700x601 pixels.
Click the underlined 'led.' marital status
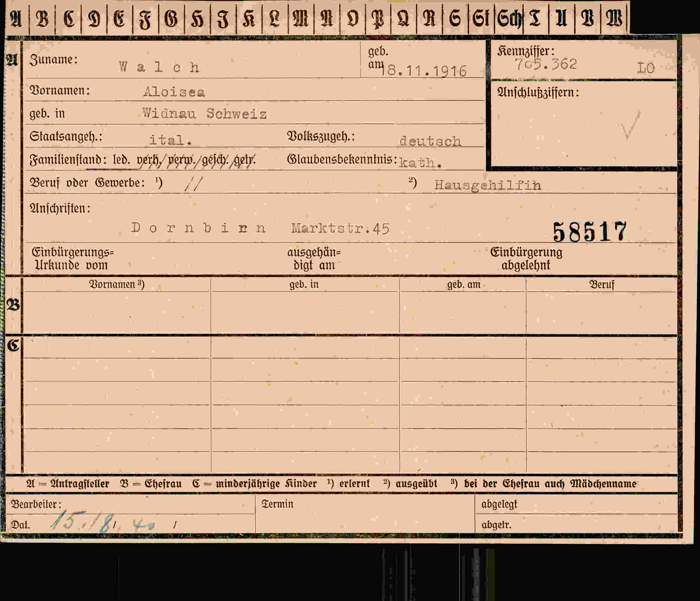pos(121,159)
